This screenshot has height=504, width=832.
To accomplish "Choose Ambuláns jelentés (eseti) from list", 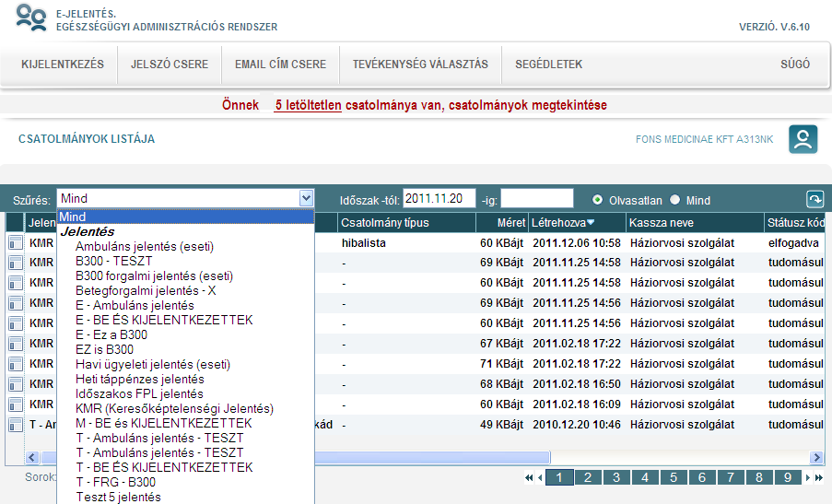I will tap(145, 247).
